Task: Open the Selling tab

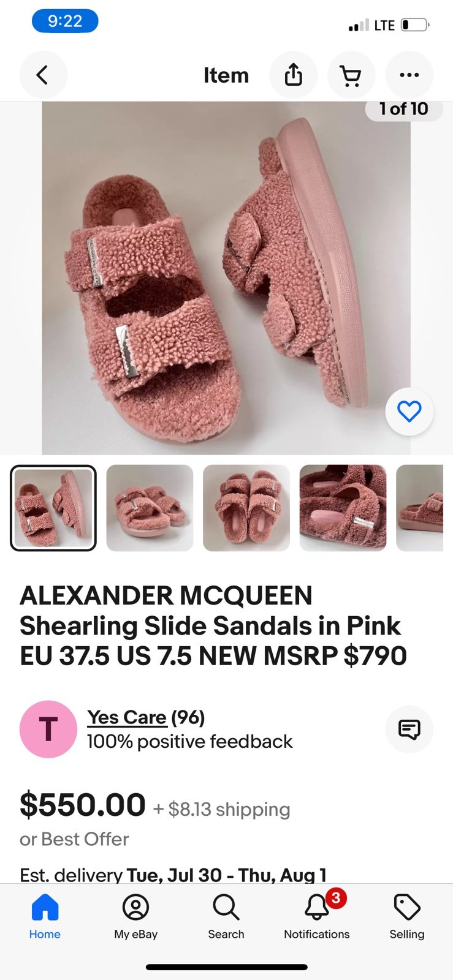Action: 407,917
